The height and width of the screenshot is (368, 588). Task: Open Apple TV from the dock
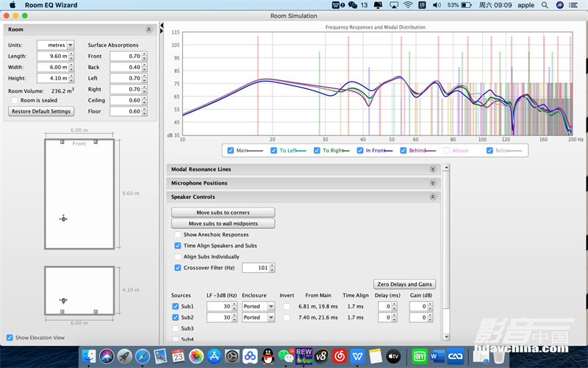coord(393,356)
